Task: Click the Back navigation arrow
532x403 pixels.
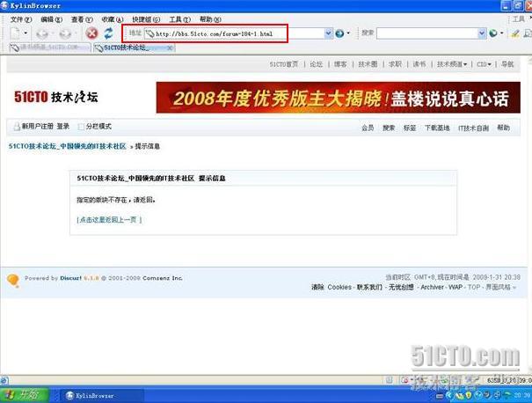Action: [x=41, y=33]
